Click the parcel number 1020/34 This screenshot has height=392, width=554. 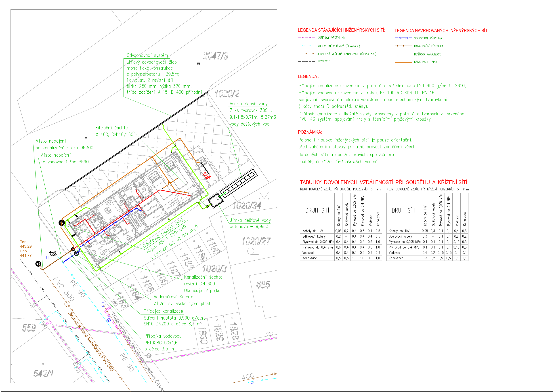[247, 206]
